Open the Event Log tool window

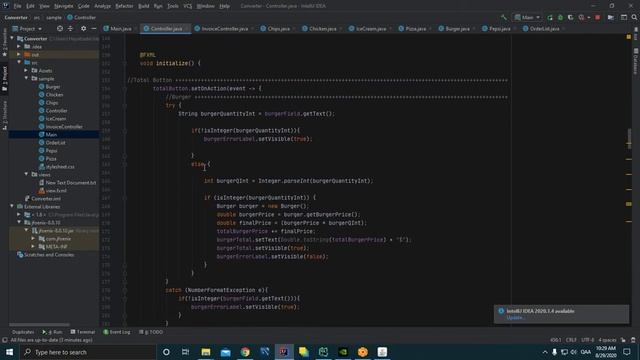pyautogui.click(x=117, y=332)
